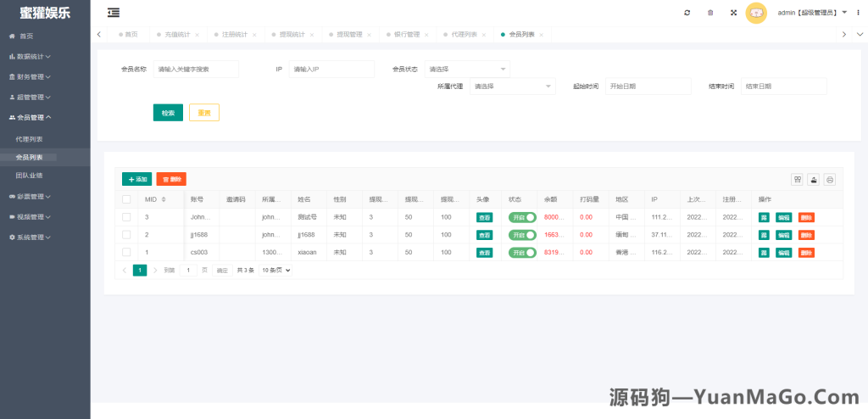Click the green 添加 add button
The height and width of the screenshot is (419, 868).
136,179
